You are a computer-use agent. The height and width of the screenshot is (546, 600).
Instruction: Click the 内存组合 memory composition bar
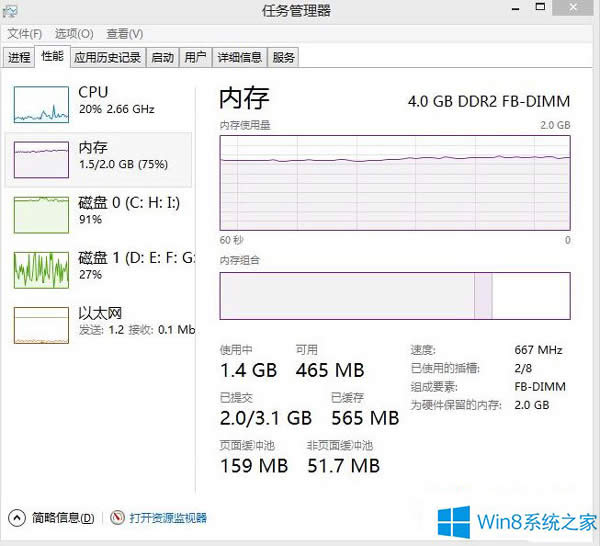click(x=394, y=296)
